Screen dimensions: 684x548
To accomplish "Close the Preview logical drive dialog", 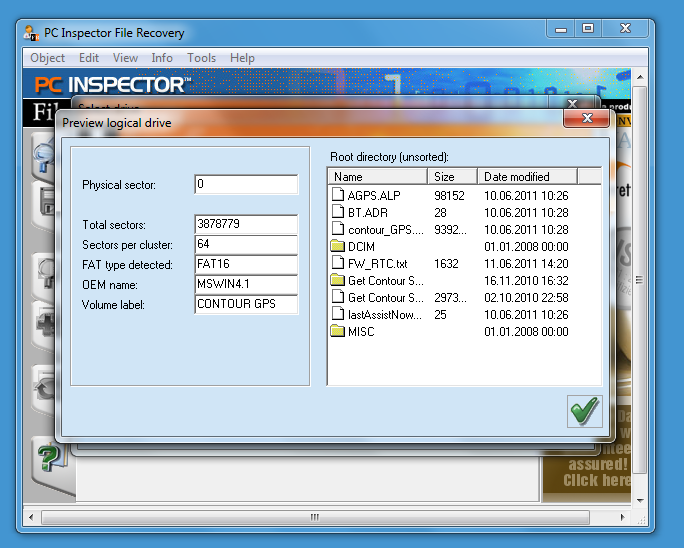I will [587, 118].
